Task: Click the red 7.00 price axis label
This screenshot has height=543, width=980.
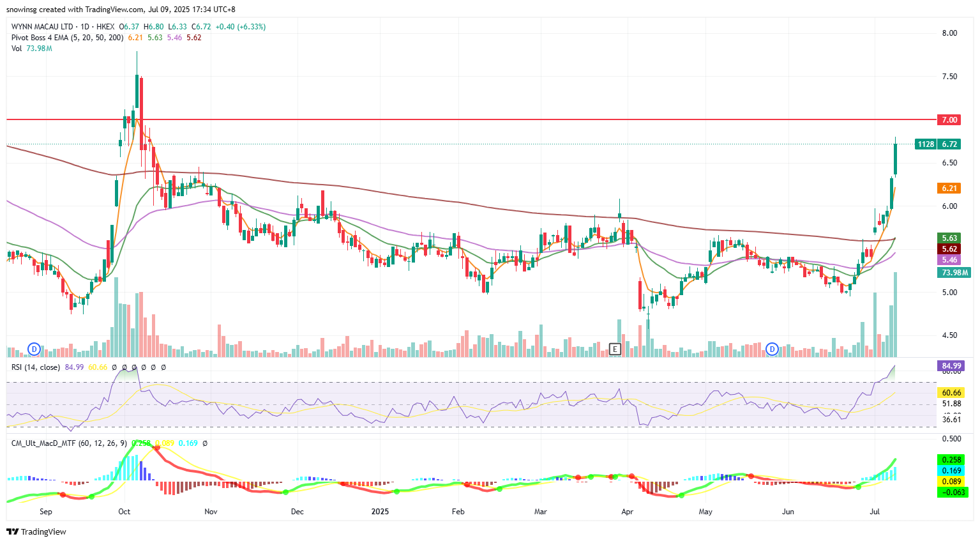Action: point(948,119)
